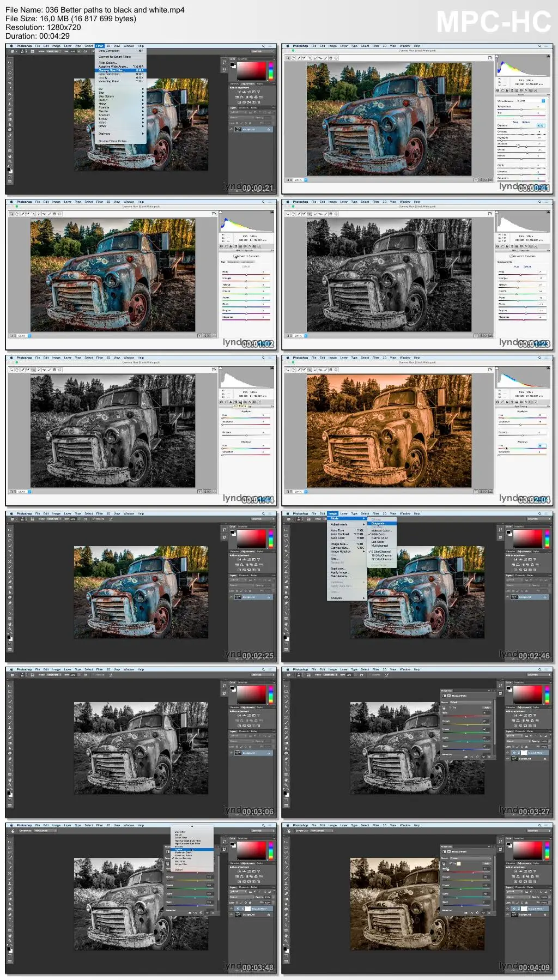Select the Type tool in the 00:00:21 frame
This screenshot has height=980, width=558.
pos(9,141)
